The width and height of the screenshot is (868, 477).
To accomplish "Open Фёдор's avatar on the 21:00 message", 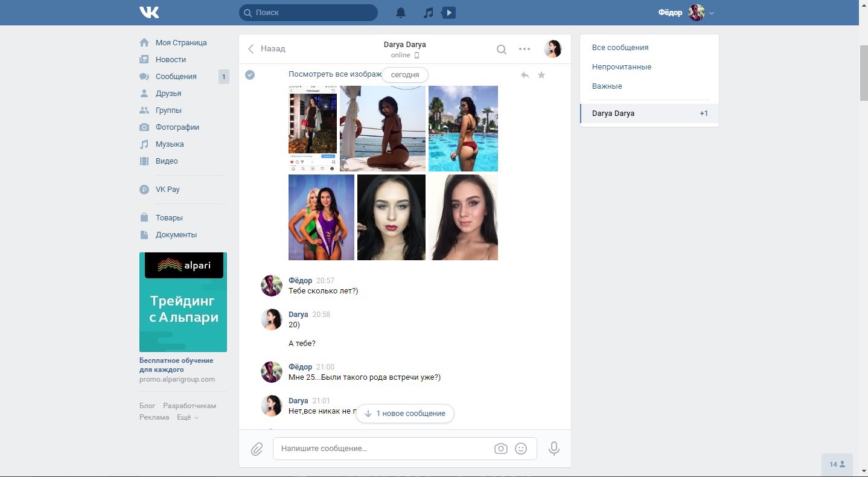I will 272,372.
